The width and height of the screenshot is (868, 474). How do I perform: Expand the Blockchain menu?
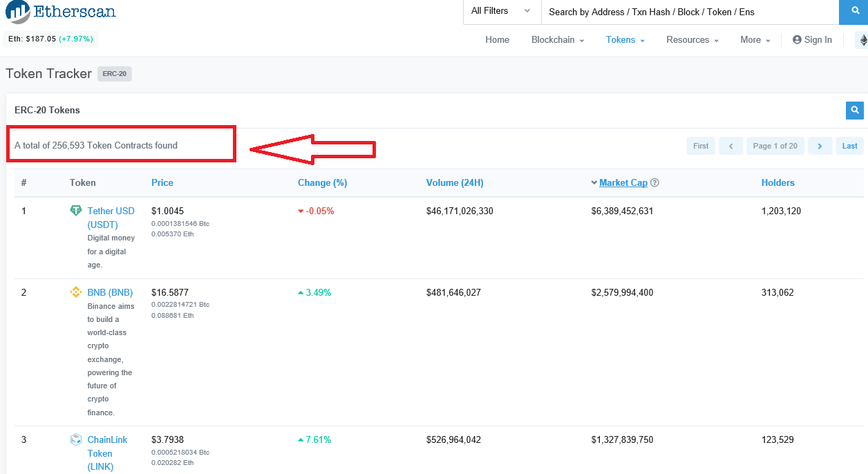pyautogui.click(x=558, y=40)
